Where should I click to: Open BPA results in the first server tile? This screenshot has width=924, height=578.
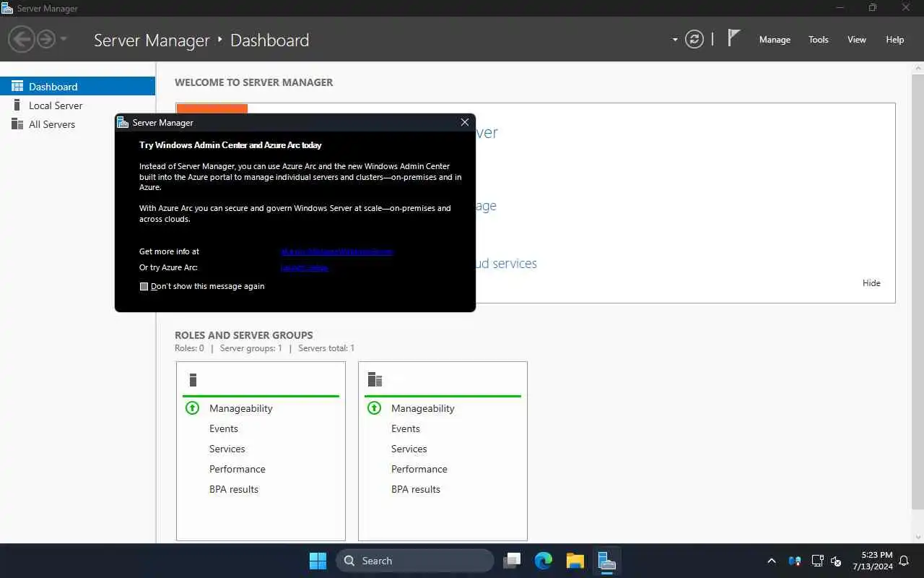coord(233,489)
